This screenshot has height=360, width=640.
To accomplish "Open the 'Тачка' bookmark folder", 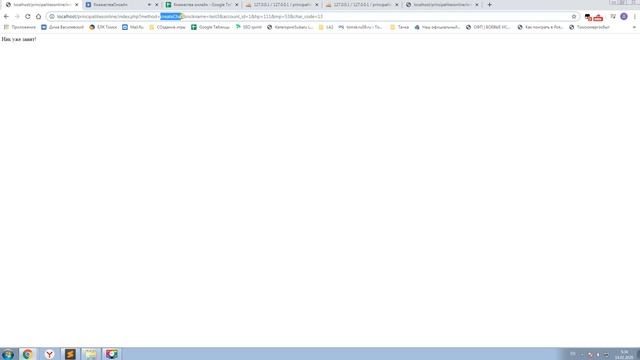I will tap(399, 27).
